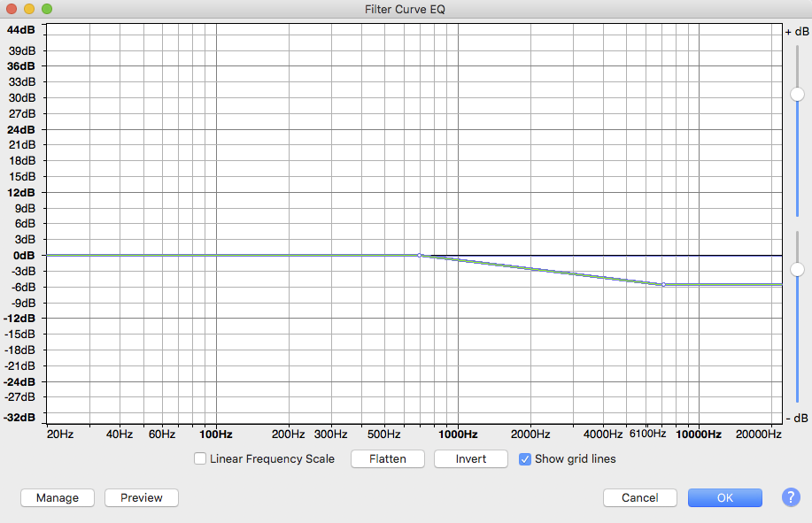
Task: Click the upper +dB range slider handle
Action: (x=798, y=94)
